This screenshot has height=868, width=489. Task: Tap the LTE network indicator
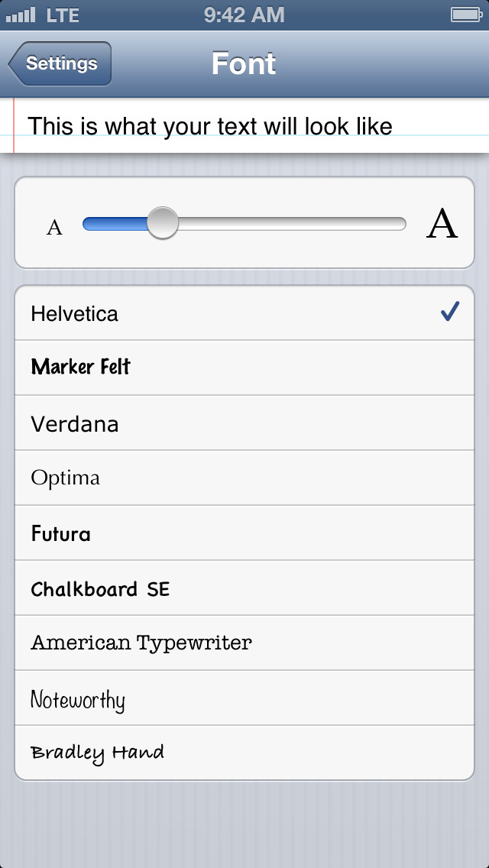click(63, 15)
